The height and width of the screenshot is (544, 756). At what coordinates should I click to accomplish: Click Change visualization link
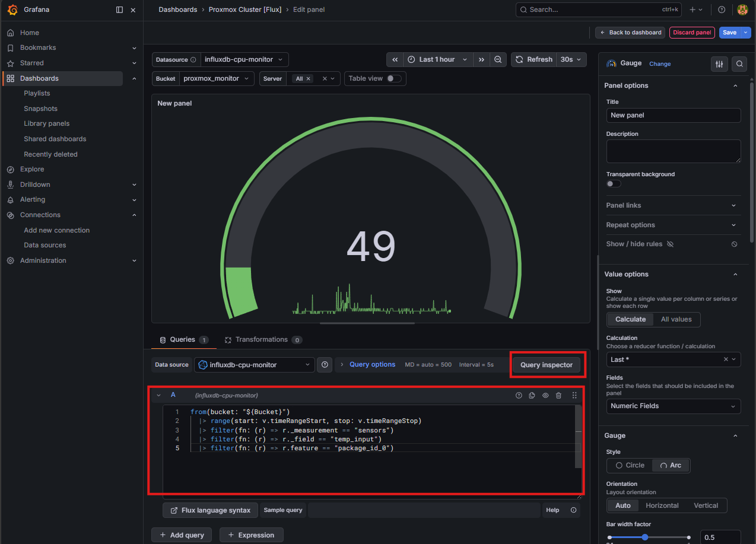pyautogui.click(x=660, y=64)
